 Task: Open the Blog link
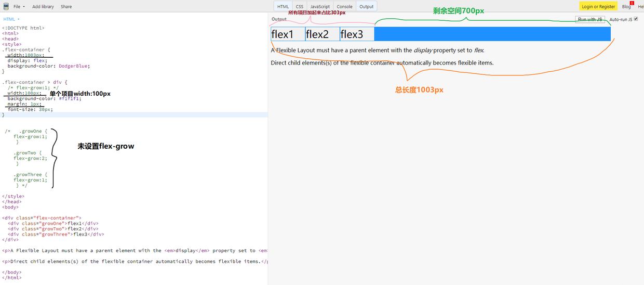tap(626, 7)
